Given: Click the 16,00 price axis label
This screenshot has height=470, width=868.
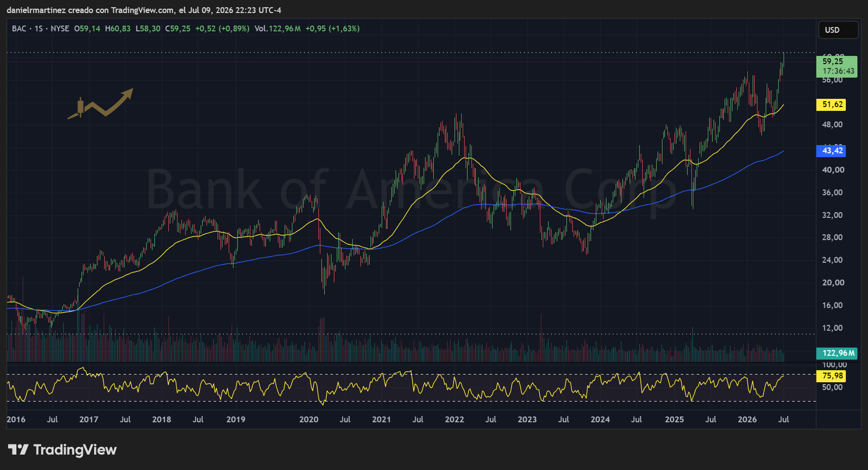Looking at the screenshot, I should (x=833, y=305).
